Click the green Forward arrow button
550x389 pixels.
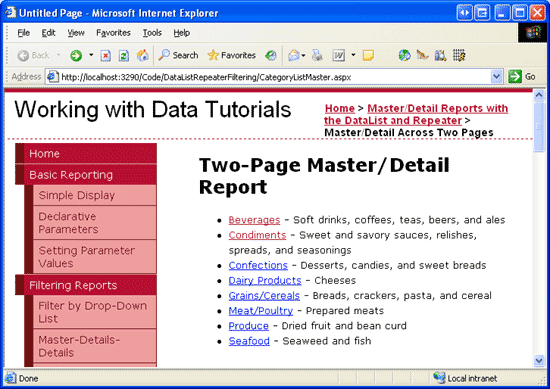tap(76, 55)
